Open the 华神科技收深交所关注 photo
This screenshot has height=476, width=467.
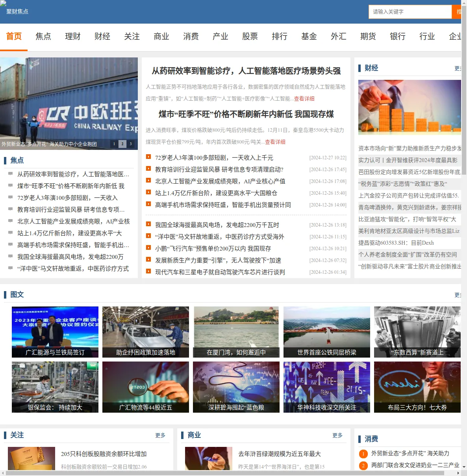pos(327,387)
